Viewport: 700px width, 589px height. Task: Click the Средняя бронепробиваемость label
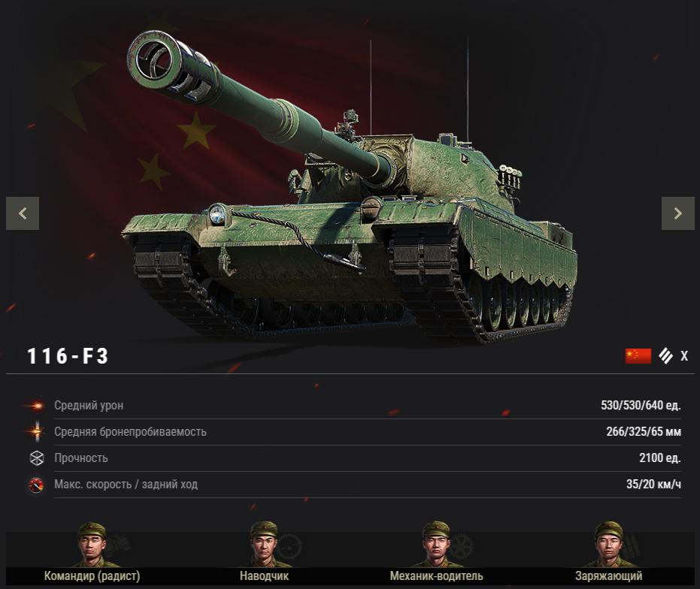coord(130,432)
